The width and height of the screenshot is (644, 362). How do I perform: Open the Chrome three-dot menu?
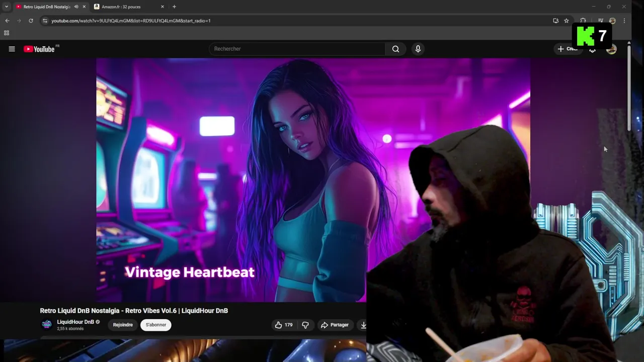624,21
